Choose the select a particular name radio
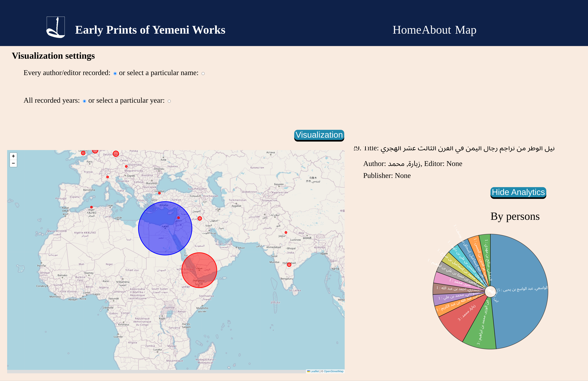 (203, 74)
